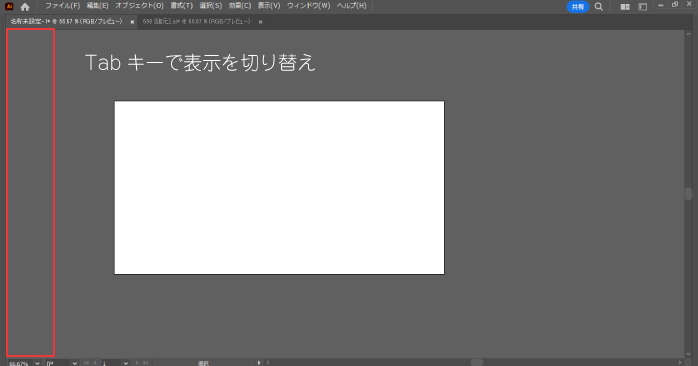This screenshot has height=366, width=698.
Task: Go to the previous artboard button
Action: tap(94, 363)
